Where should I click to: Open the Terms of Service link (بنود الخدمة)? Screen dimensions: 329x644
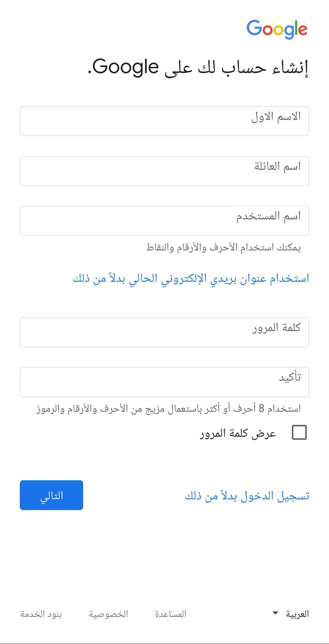[x=41, y=614]
